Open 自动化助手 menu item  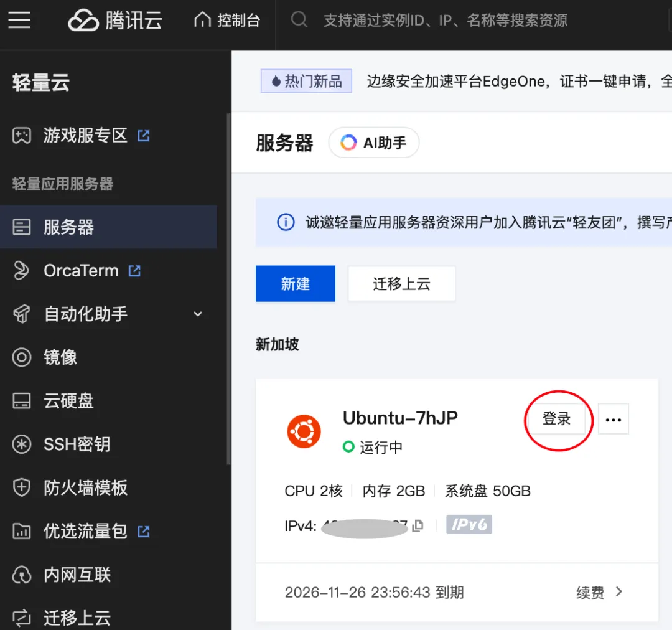click(86, 314)
